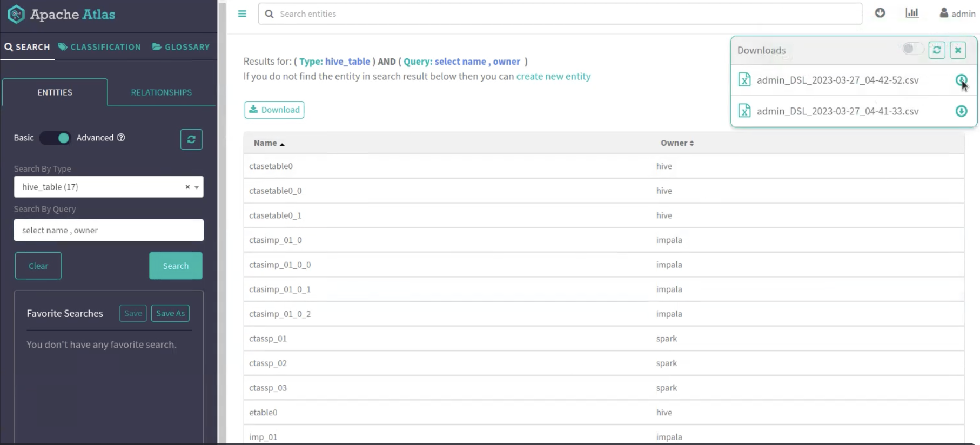The width and height of the screenshot is (980, 445).
Task: Click the Search By Query input field
Action: click(109, 230)
